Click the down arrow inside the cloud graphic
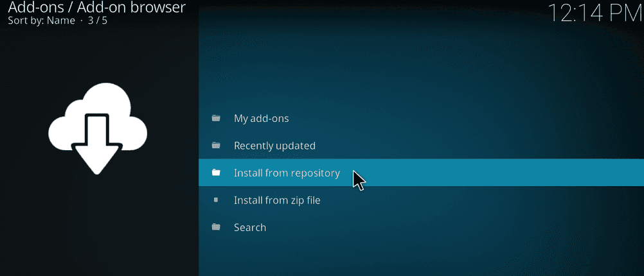The image size is (644, 276). tap(98, 144)
